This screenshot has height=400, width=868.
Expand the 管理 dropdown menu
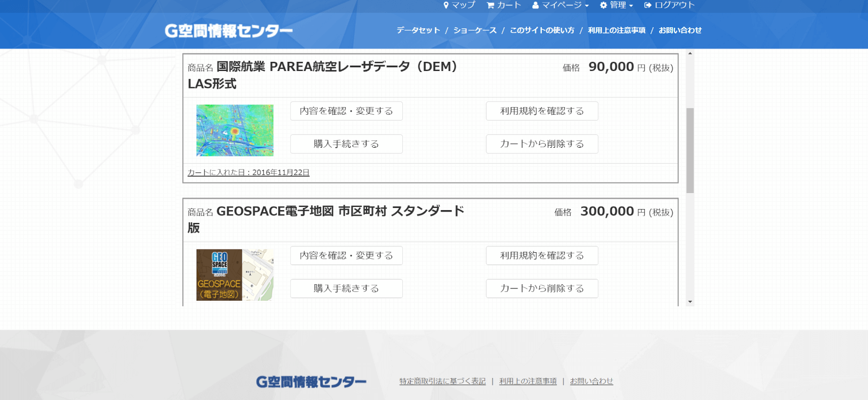(616, 5)
